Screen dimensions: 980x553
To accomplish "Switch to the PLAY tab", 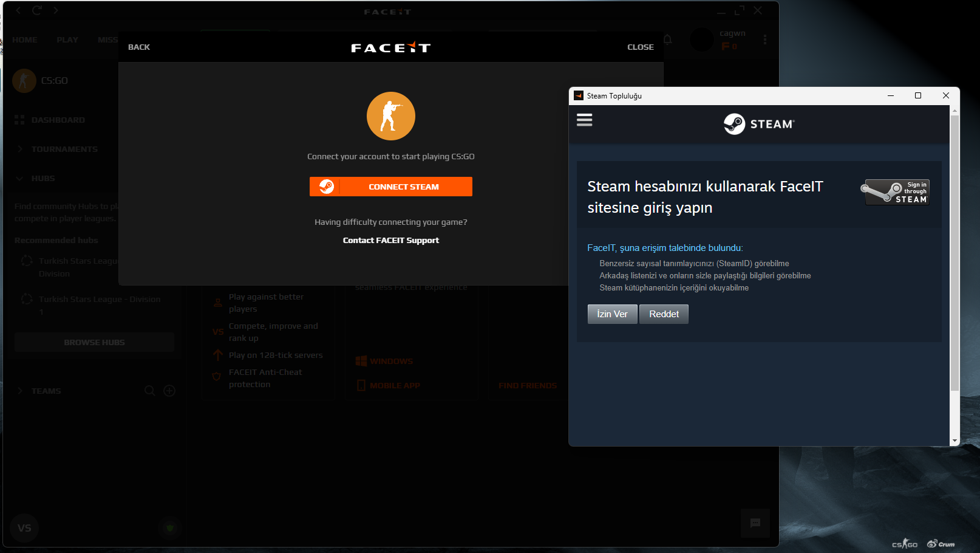I will click(67, 40).
